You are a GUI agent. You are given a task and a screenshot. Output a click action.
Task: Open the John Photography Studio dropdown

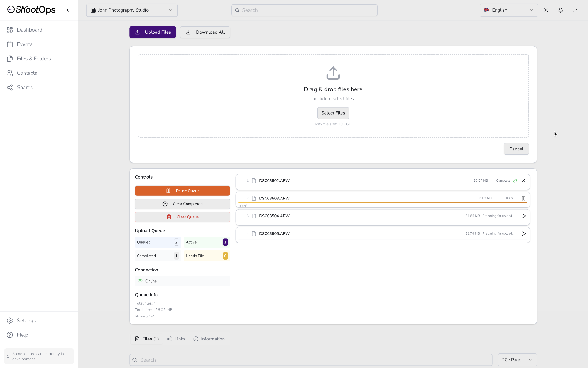[x=132, y=10]
